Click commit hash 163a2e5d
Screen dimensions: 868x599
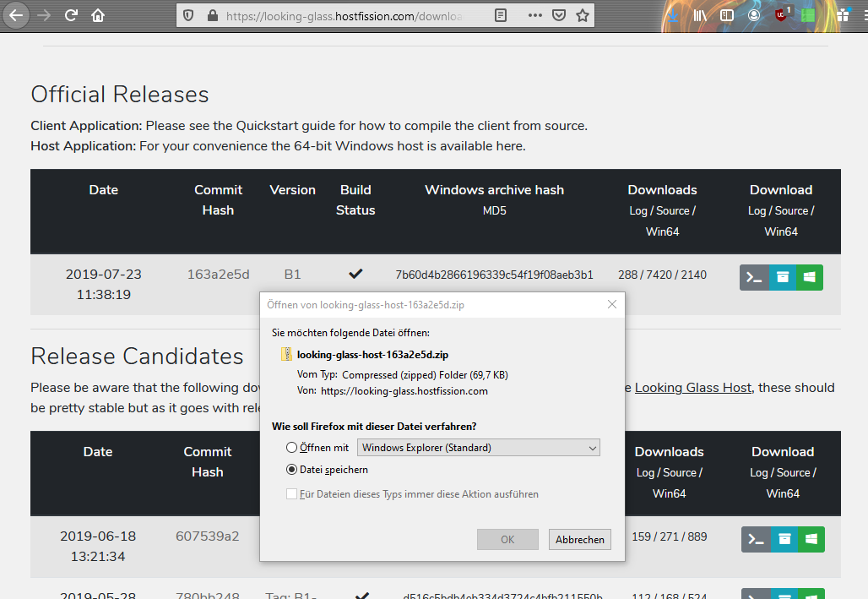218,275
